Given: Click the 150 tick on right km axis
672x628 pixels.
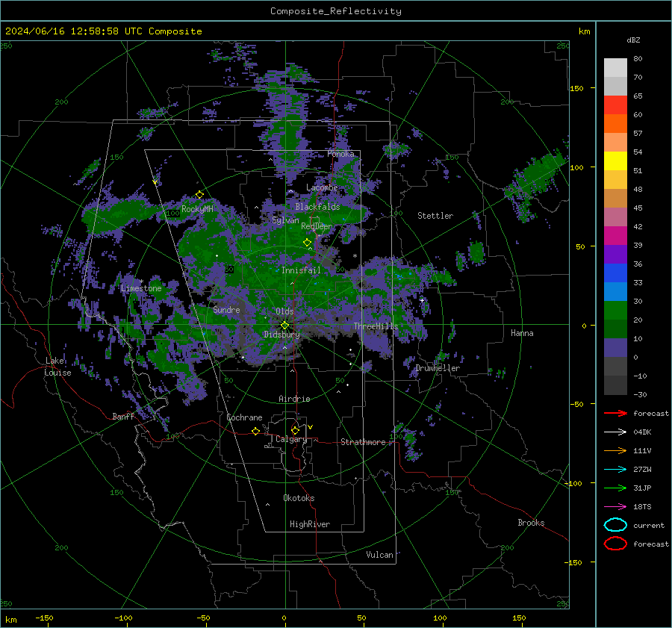Looking at the screenshot, I should coord(576,88).
